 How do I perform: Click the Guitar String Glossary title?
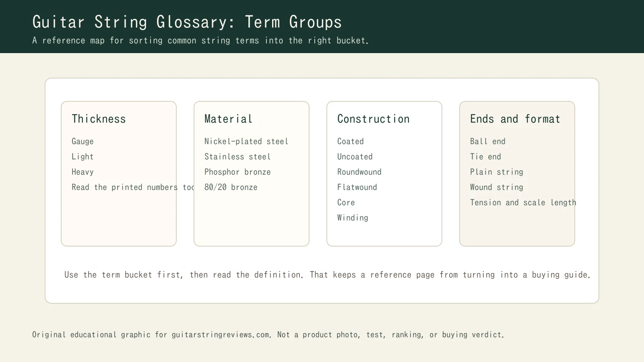[187, 22]
